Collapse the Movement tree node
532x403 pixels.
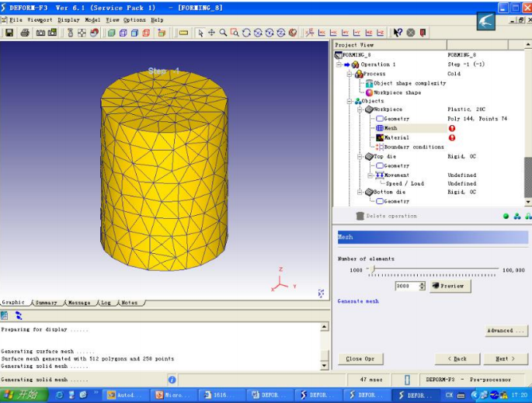pyautogui.click(x=370, y=175)
